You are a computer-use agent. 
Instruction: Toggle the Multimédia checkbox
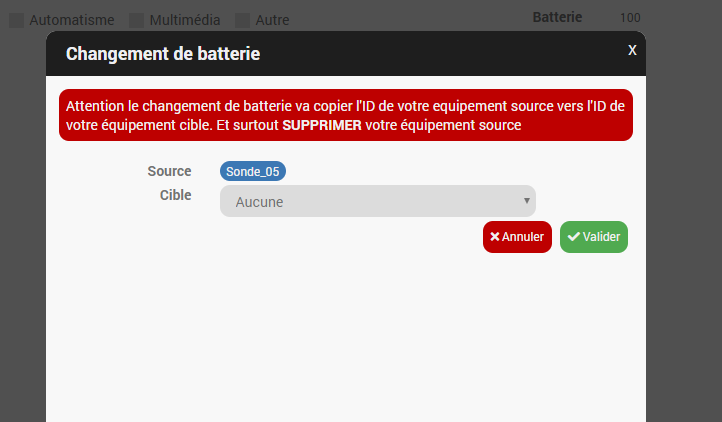[x=136, y=20]
